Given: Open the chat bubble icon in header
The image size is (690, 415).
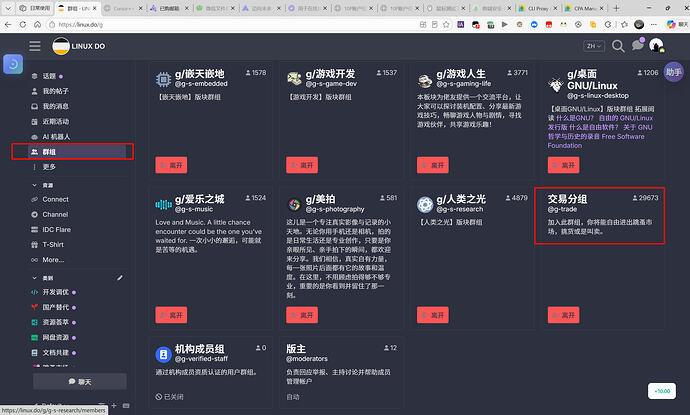Looking at the screenshot, I should click(637, 45).
